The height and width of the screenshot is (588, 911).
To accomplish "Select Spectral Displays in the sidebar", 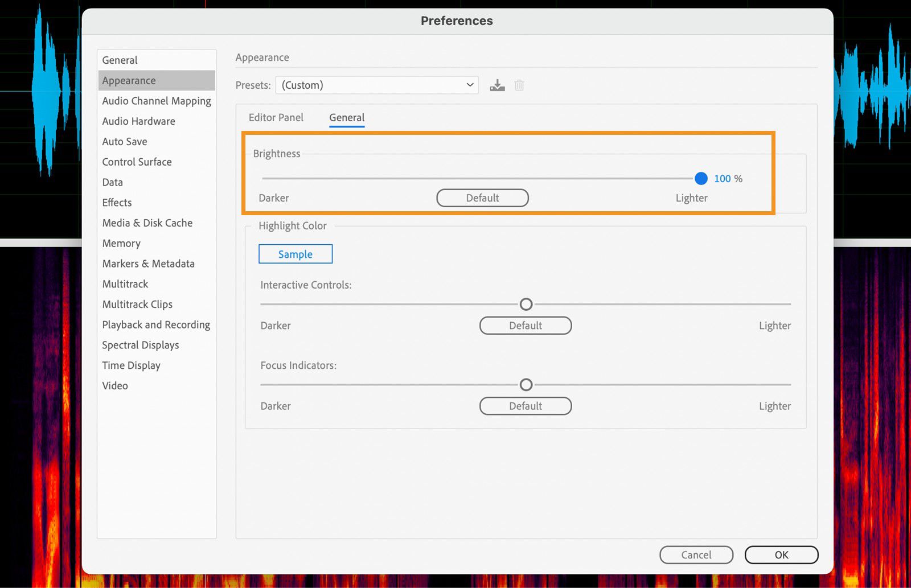I will [x=140, y=345].
